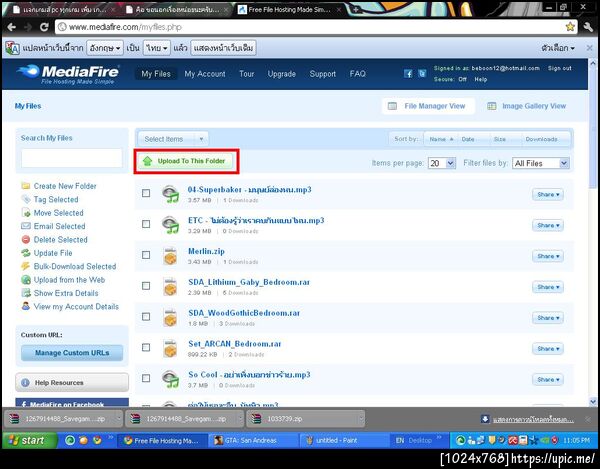This screenshot has height=469, width=600.
Task: Open the Support nav item
Action: 323,74
